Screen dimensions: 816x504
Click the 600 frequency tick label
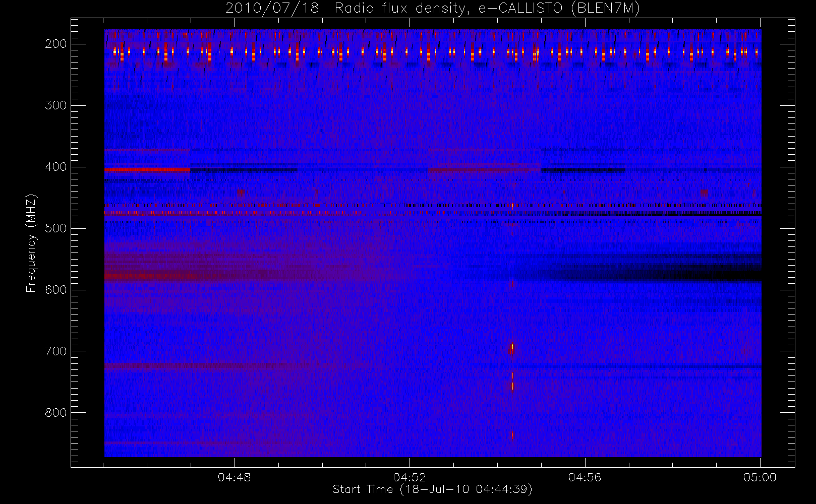click(x=56, y=290)
